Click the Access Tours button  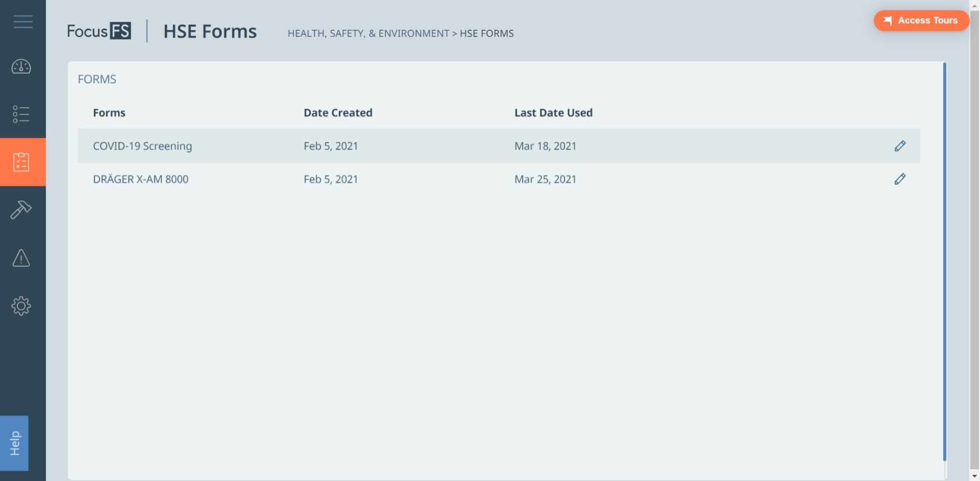921,21
